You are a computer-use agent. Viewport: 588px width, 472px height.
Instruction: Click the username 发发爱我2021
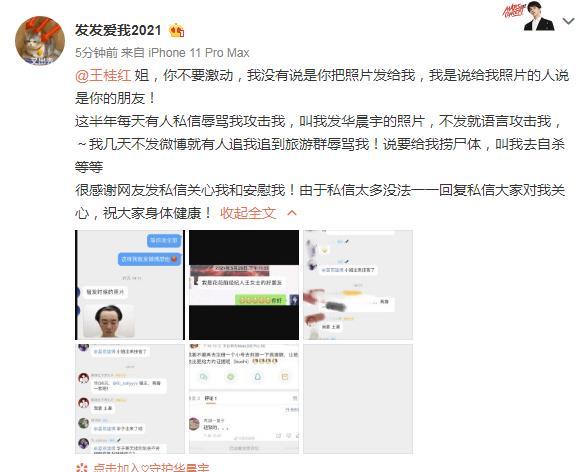click(118, 30)
